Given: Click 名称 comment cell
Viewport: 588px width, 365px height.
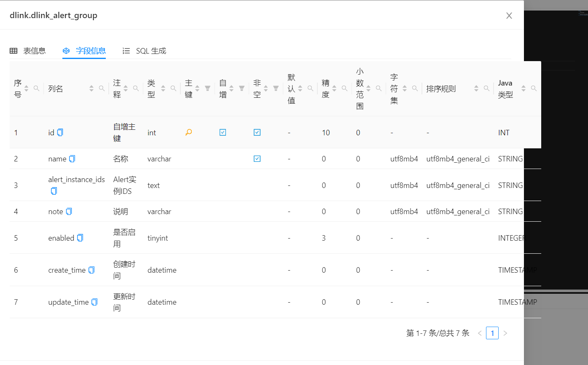Looking at the screenshot, I should click(121, 159).
